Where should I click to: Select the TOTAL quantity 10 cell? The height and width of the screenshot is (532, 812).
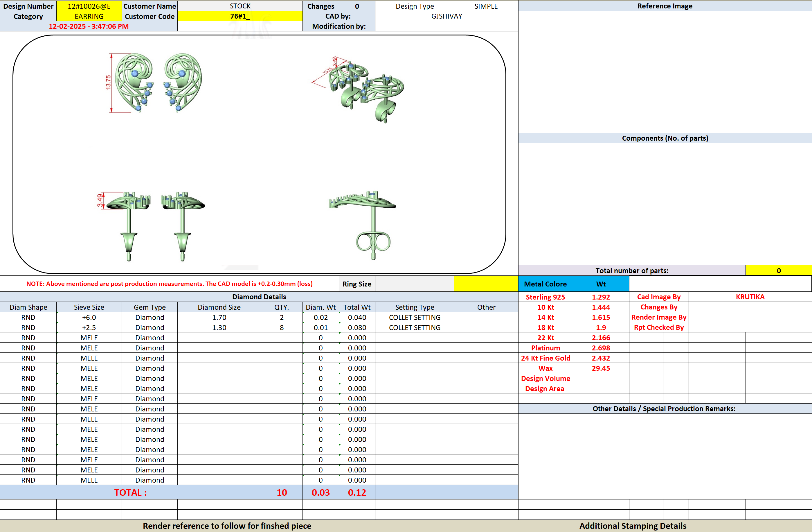282,492
